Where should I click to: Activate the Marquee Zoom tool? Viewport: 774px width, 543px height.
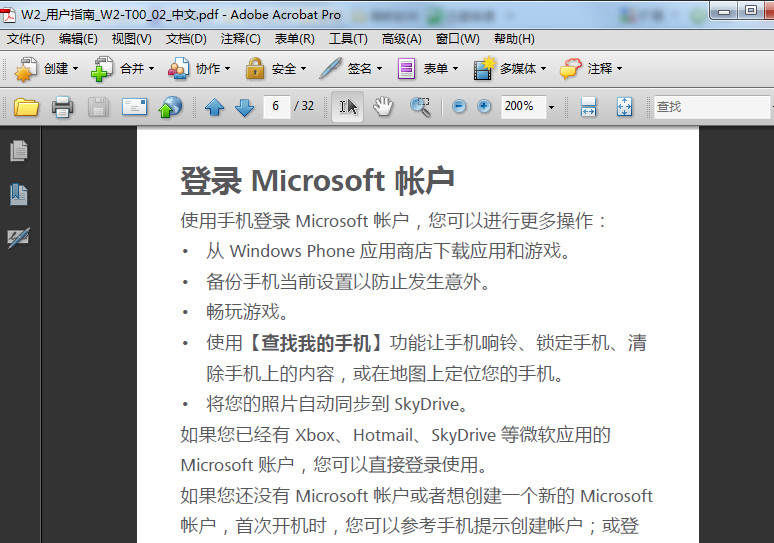(x=420, y=107)
